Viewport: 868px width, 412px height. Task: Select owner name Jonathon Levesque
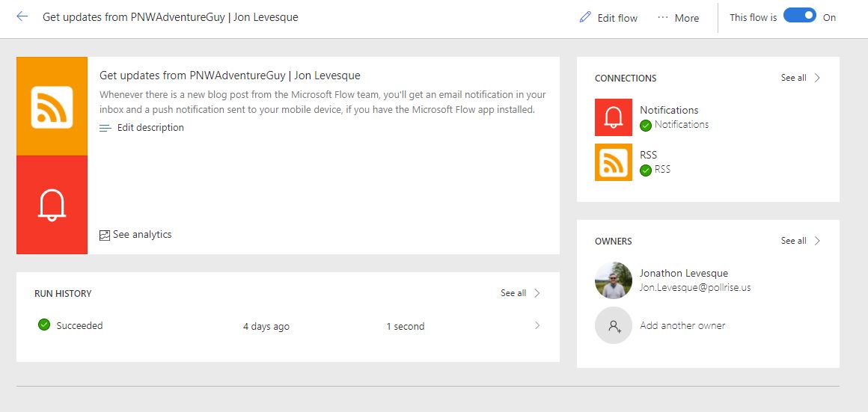(x=684, y=273)
